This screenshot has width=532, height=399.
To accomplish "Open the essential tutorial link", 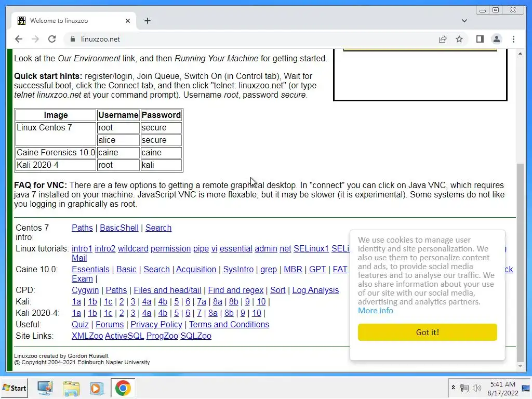I will point(236,249).
